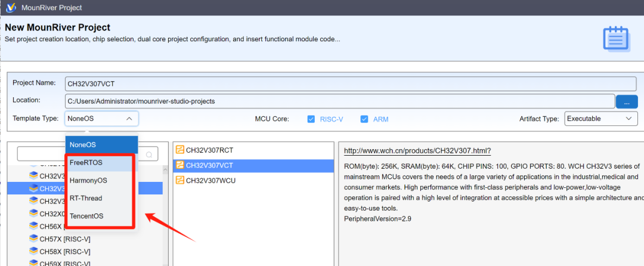Open the CH32V307 product page link
Screen dimensions: 644x266
pos(417,151)
